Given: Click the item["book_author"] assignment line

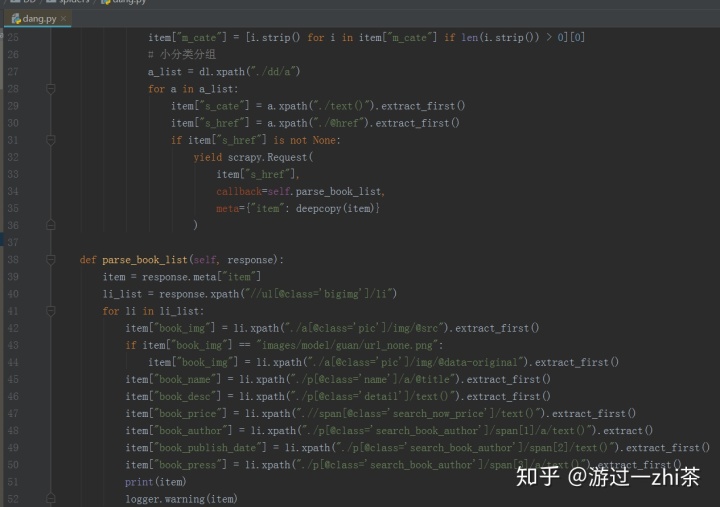Looking at the screenshot, I should [389, 430].
